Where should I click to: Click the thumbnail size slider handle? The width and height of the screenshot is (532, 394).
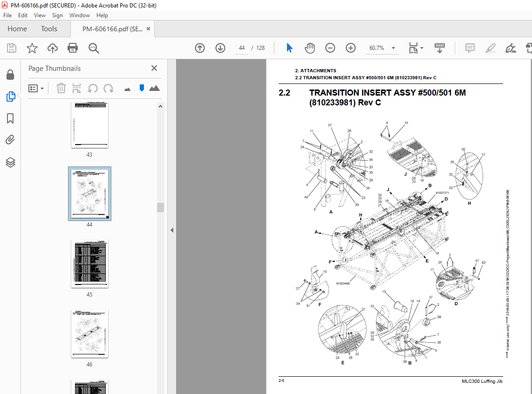pyautogui.click(x=142, y=88)
